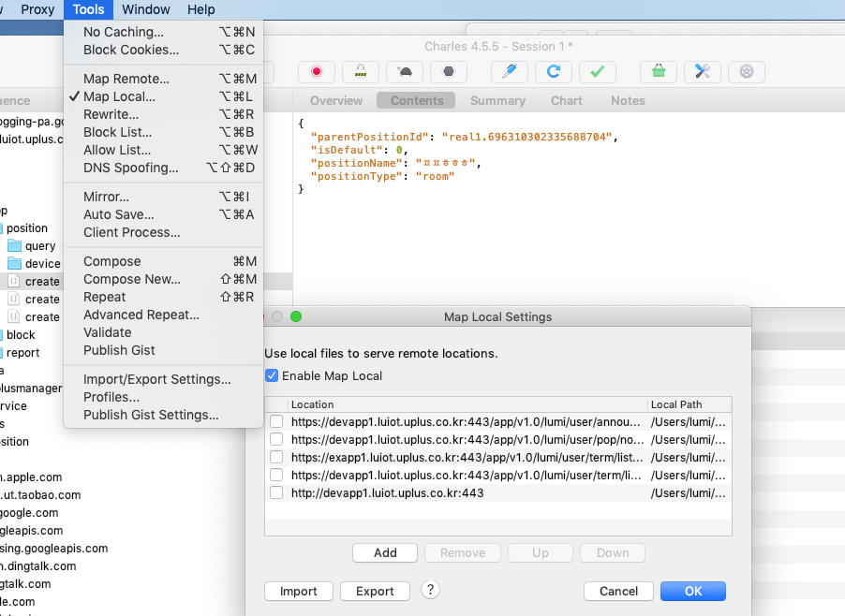Image resolution: width=845 pixels, height=616 pixels.
Task: Open the Settings gear icon
Action: point(747,71)
